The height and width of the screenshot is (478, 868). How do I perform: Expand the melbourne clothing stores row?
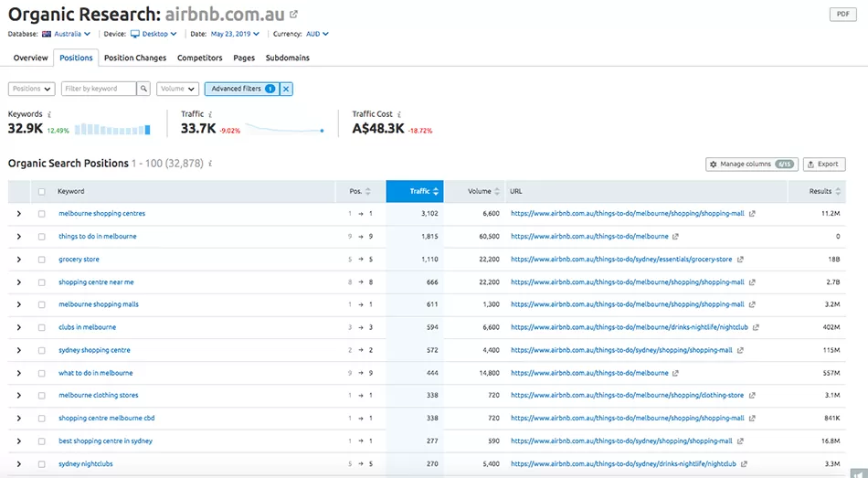point(19,396)
